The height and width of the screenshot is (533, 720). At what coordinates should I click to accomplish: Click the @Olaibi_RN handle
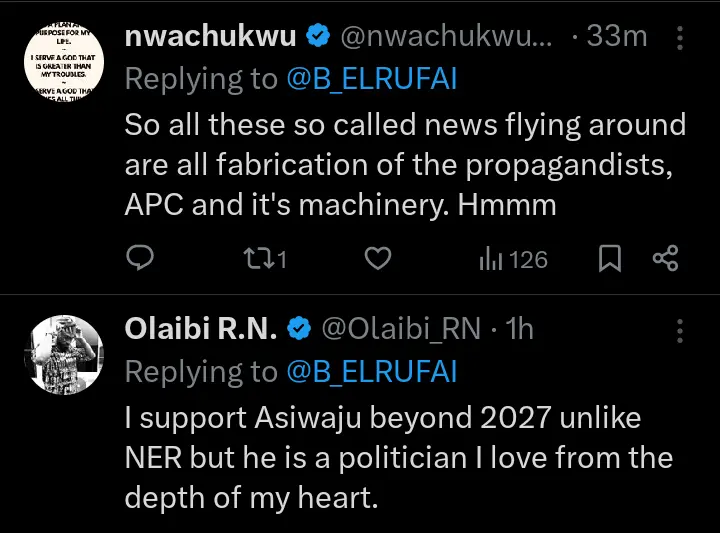[402, 328]
